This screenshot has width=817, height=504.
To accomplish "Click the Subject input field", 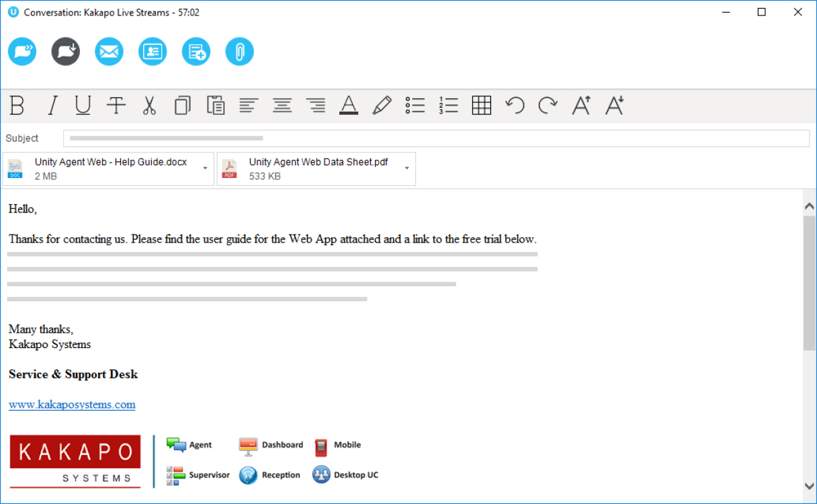I will [436, 138].
